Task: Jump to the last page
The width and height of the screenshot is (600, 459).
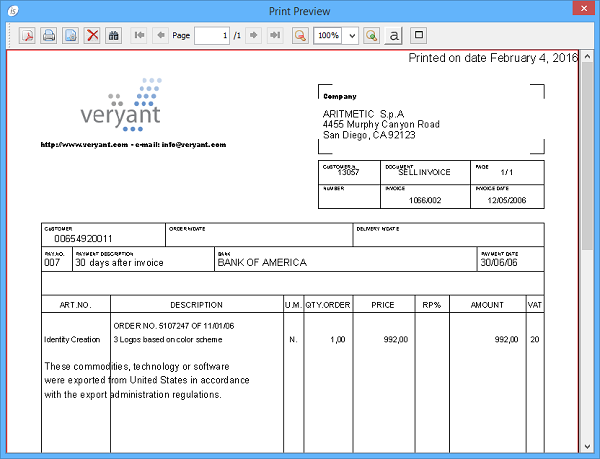Action: [x=275, y=35]
